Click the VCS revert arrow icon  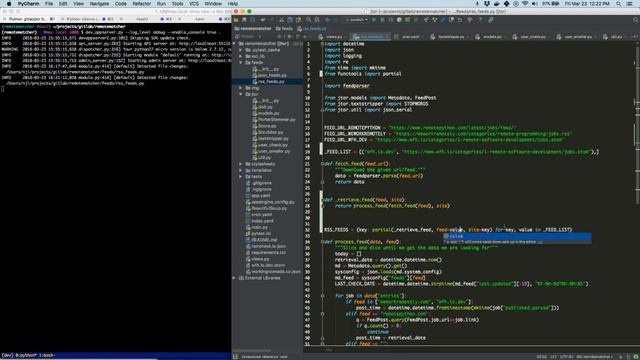pos(460,20)
